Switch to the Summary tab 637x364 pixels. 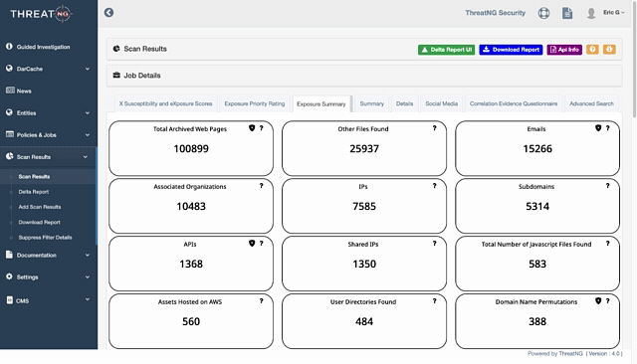pyautogui.click(x=371, y=103)
